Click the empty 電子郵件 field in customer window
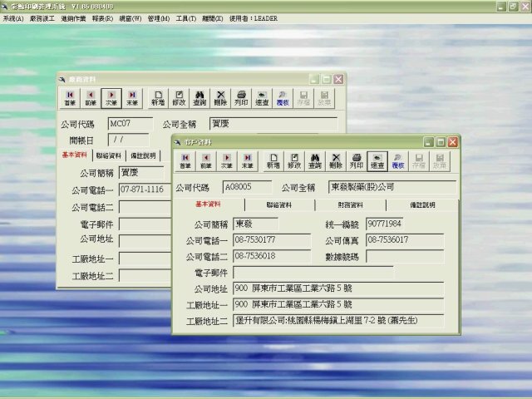 click(313, 272)
